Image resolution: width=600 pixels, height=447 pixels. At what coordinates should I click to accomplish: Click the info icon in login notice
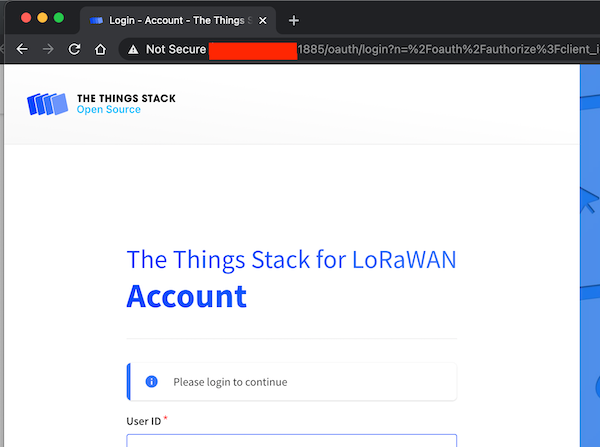152,382
